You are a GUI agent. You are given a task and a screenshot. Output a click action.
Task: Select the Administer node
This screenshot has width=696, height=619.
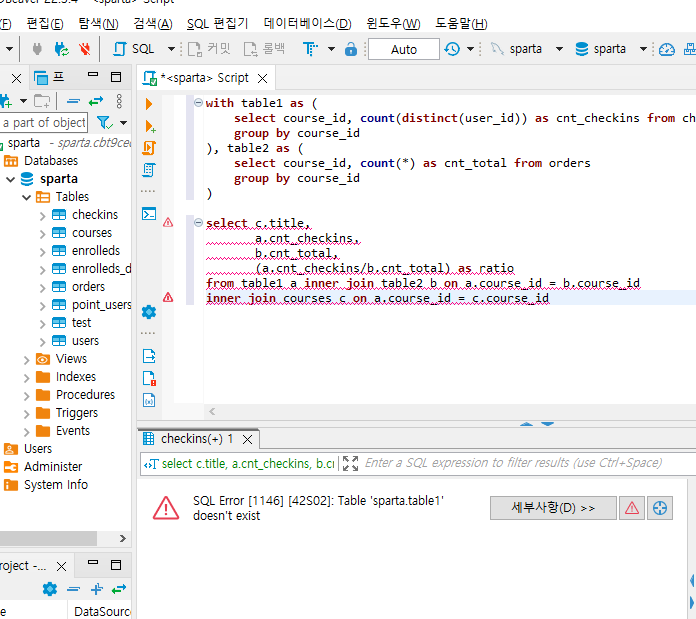[x=53, y=467]
